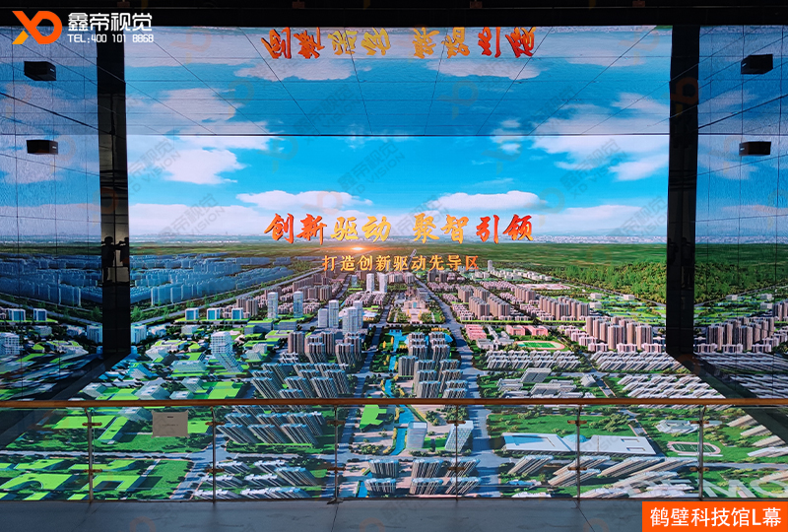
Task: Click the lower speaker on the left wall
Action: coord(41,147)
